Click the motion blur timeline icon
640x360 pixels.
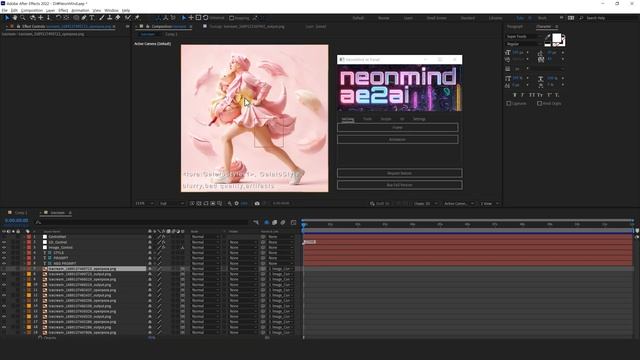pyautogui.click(x=282, y=222)
